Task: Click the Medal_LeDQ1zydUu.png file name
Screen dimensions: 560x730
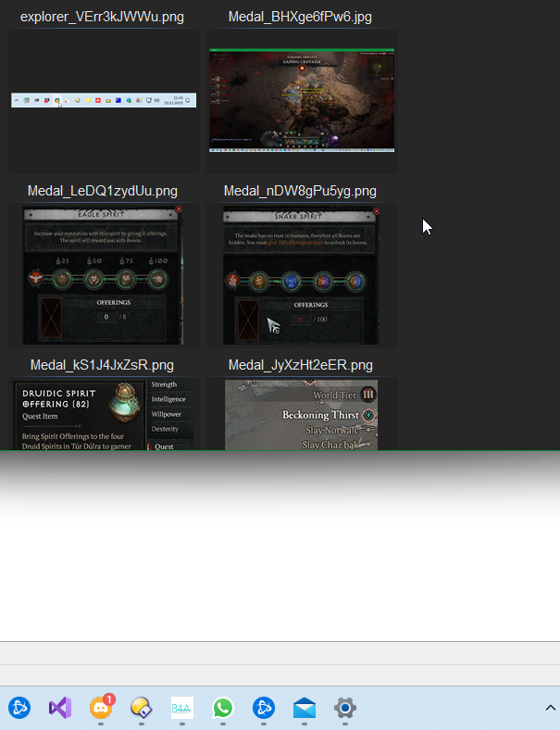Action: 102,191
